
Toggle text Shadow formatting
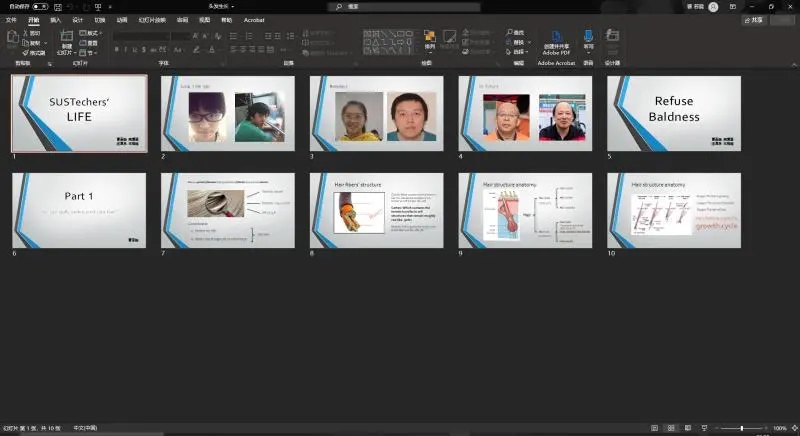(x=144, y=49)
